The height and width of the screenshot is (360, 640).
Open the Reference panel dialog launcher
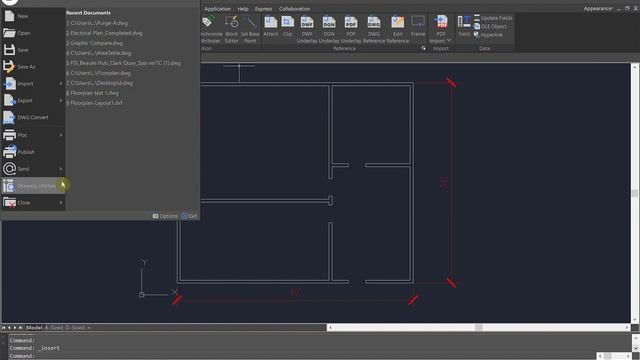point(423,48)
